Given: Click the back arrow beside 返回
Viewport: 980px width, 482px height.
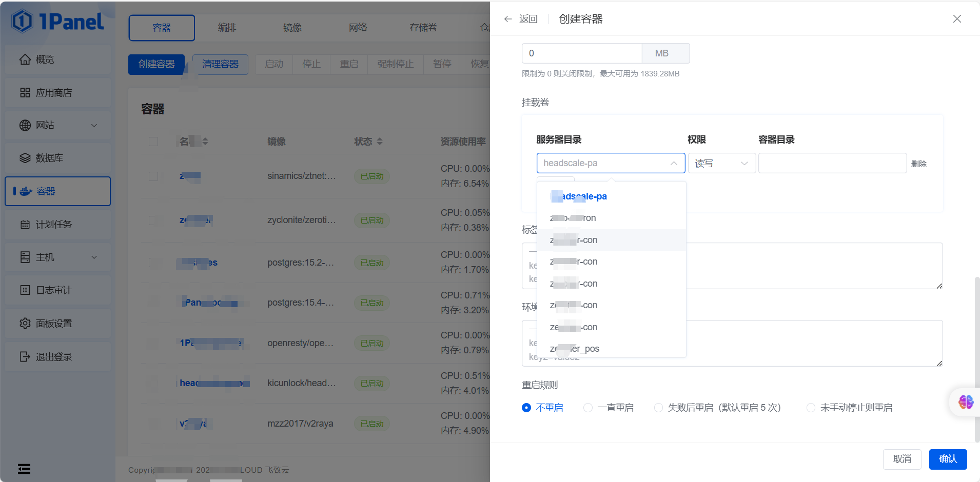Looking at the screenshot, I should pyautogui.click(x=507, y=18).
